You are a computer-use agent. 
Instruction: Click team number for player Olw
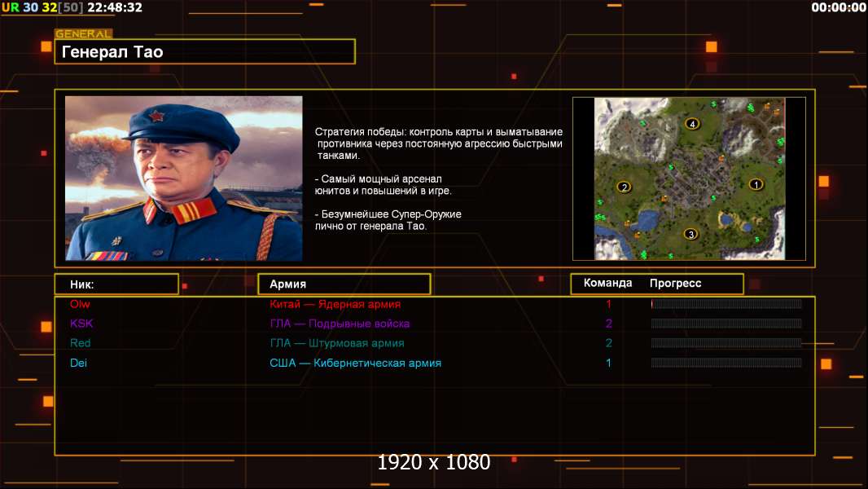coord(608,304)
